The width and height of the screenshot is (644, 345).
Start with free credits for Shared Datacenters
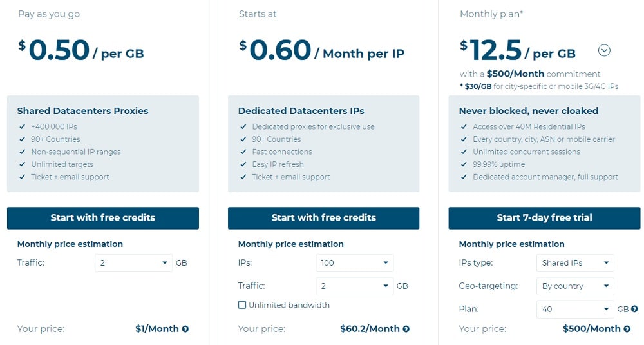102,218
